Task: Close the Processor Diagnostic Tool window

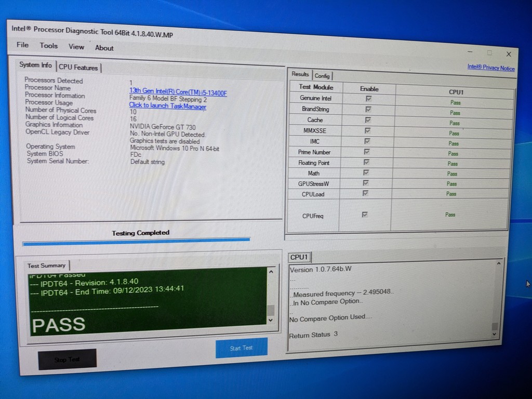Action: 509,54
